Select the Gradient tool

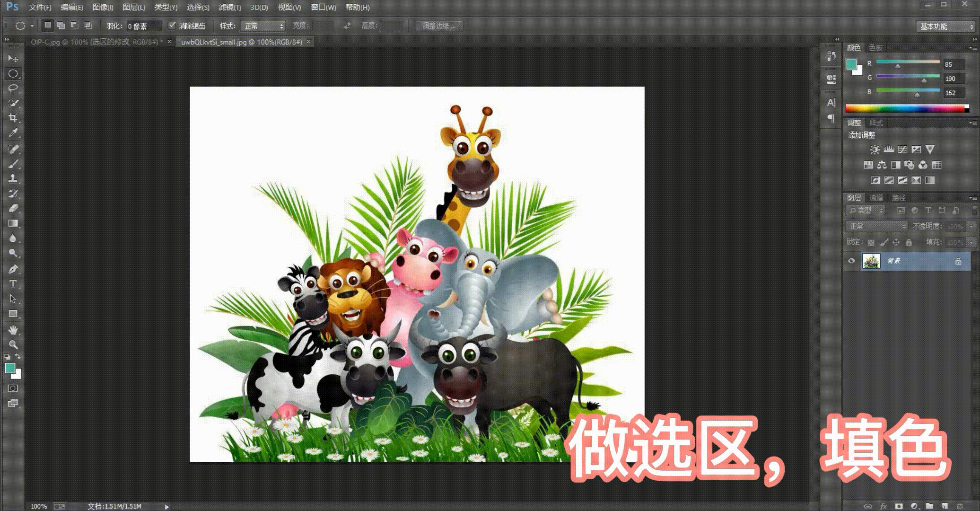point(13,223)
